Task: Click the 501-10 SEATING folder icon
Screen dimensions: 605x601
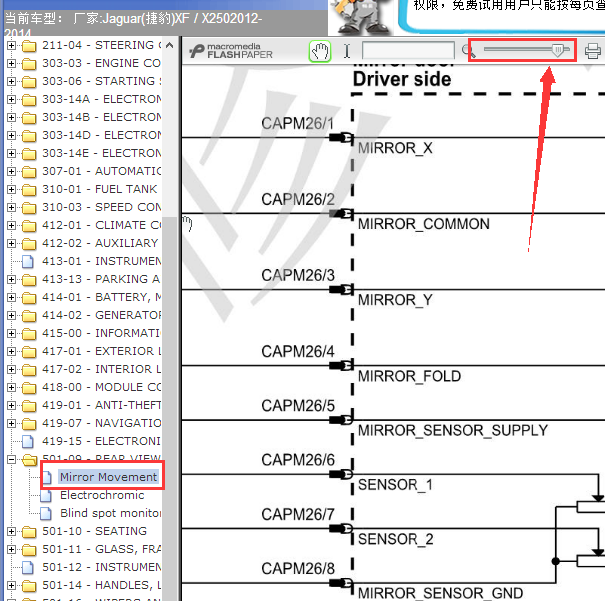Action: click(29, 532)
